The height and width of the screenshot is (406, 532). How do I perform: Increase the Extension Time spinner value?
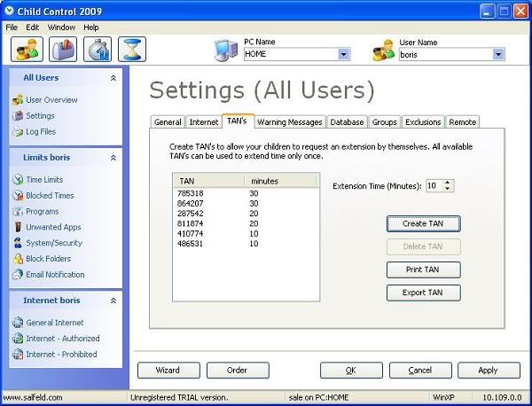click(x=448, y=183)
